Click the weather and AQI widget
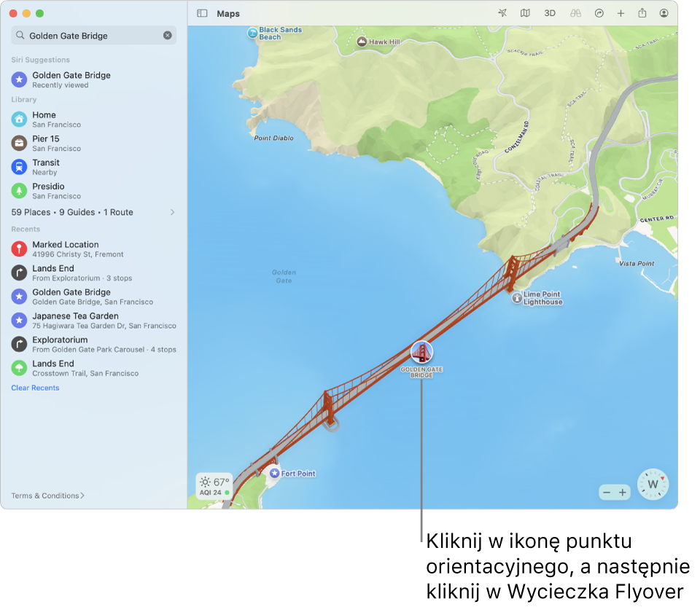Viewport: 700px width, 607px height. pos(214,486)
